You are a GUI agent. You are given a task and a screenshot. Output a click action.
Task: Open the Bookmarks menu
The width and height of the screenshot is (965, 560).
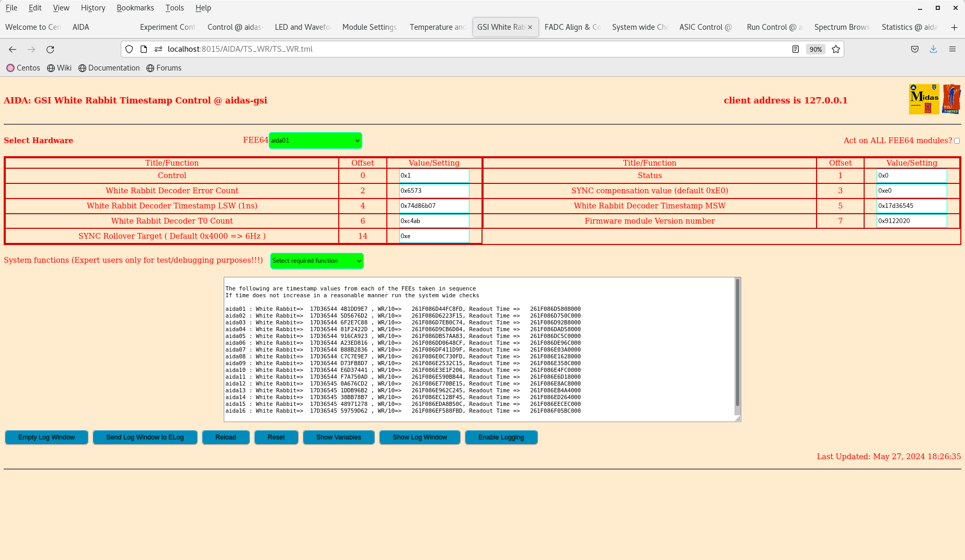[x=135, y=8]
